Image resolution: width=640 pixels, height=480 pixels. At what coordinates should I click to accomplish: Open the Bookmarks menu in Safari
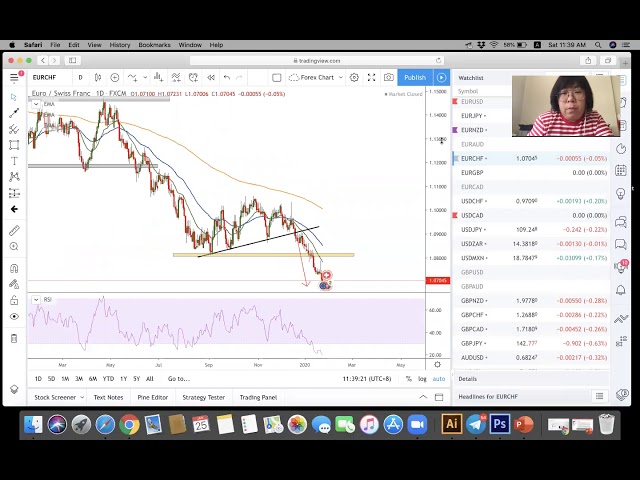(x=154, y=45)
